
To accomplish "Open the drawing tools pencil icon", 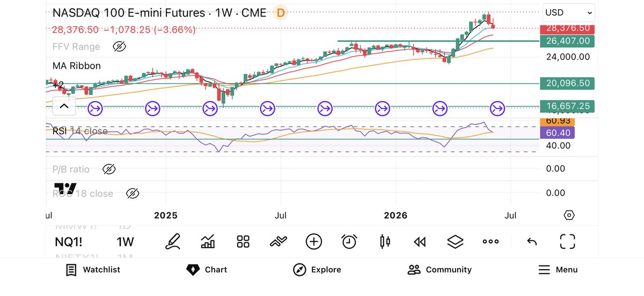I will tap(172, 241).
